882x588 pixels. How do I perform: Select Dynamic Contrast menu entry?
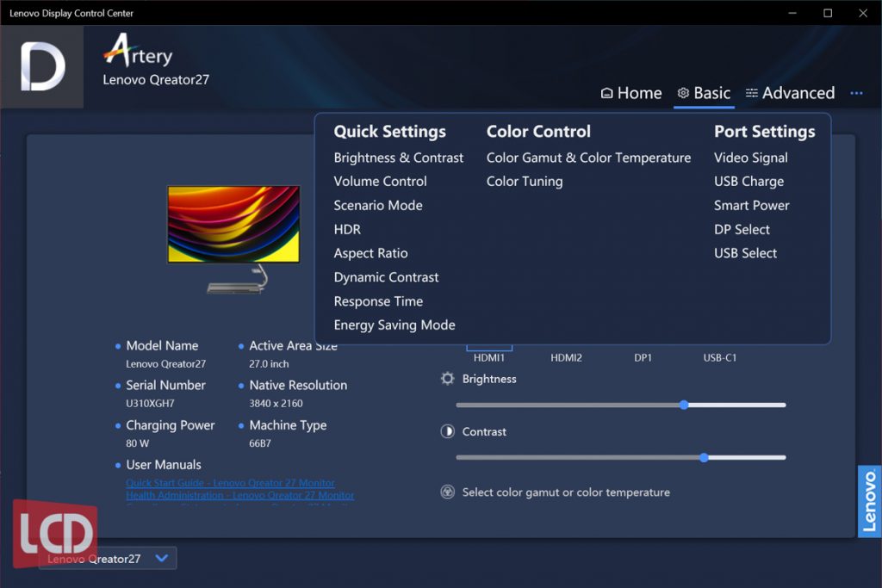[x=386, y=277]
